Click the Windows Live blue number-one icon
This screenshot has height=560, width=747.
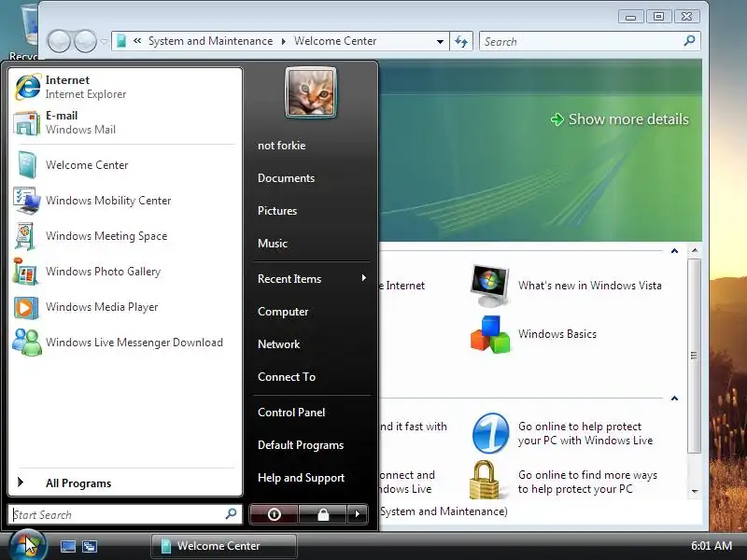(491, 433)
